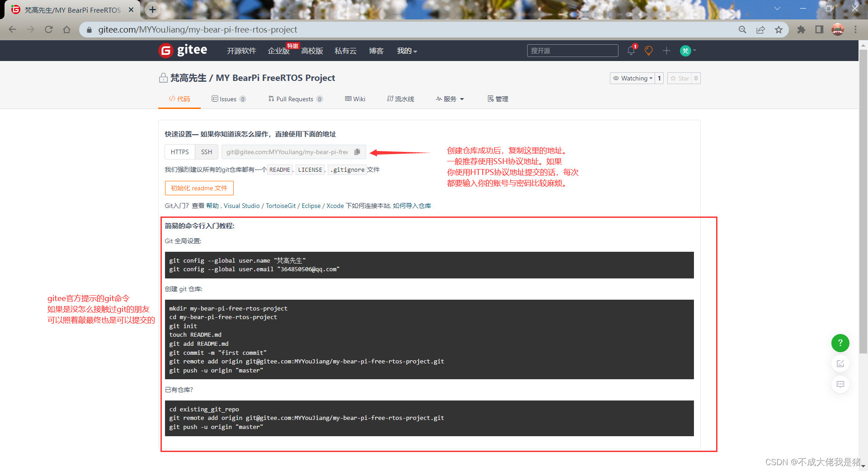Screen dimensions: 868x471
Task: Open the Wiki tab
Action: (x=355, y=99)
